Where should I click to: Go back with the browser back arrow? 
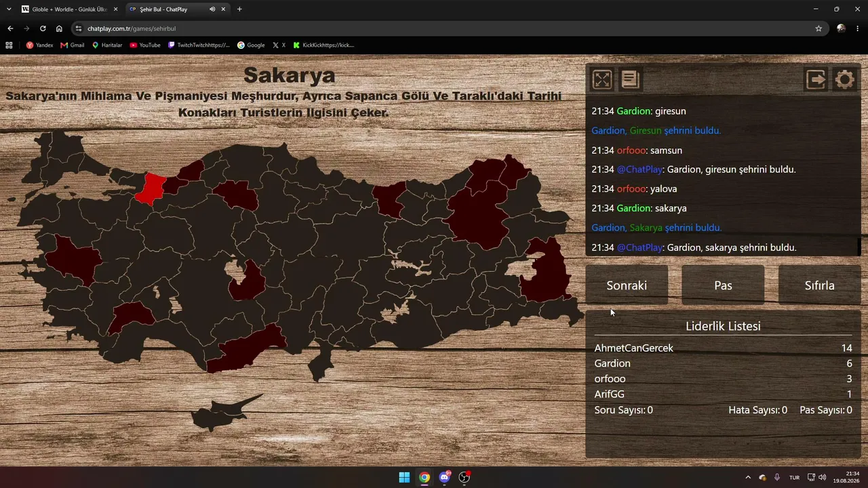click(10, 28)
